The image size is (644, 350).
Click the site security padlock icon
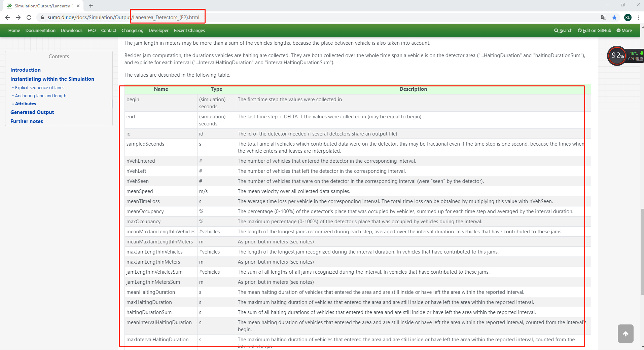(42, 17)
